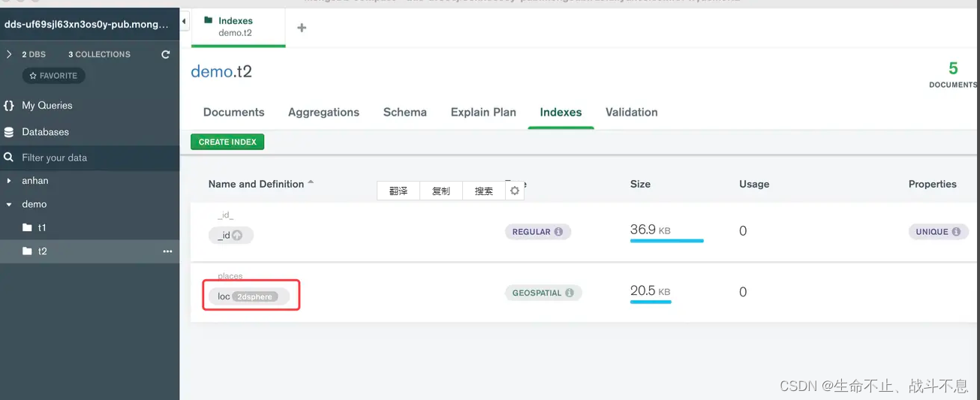Switch to the Aggregations tab
980x400 pixels.
[x=323, y=112]
